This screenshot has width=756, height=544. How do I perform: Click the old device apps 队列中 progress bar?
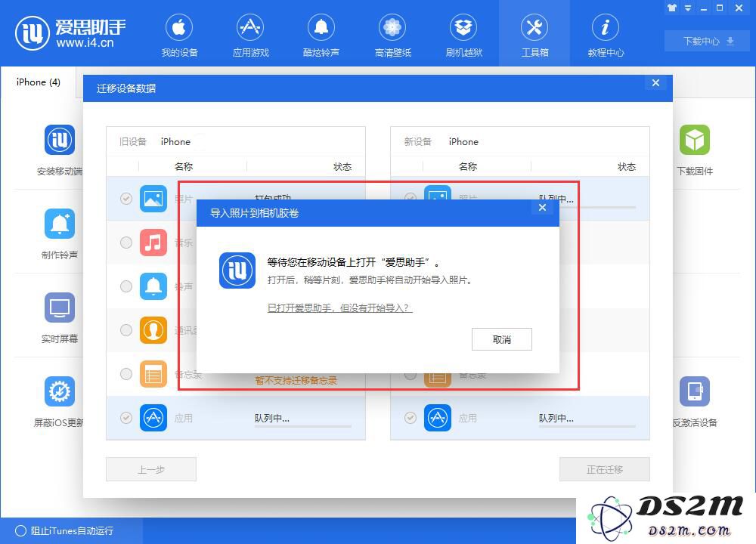303,426
